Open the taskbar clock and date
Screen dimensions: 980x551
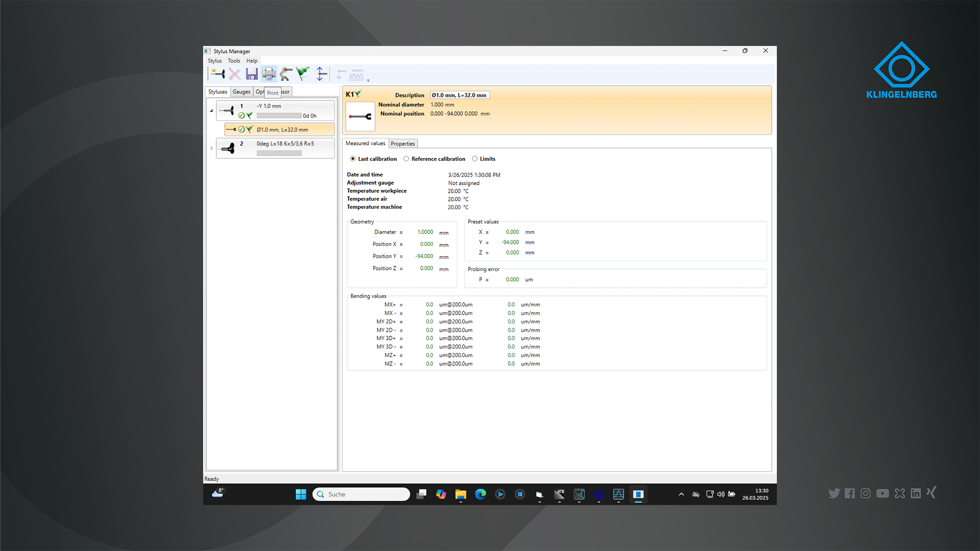tap(755, 494)
